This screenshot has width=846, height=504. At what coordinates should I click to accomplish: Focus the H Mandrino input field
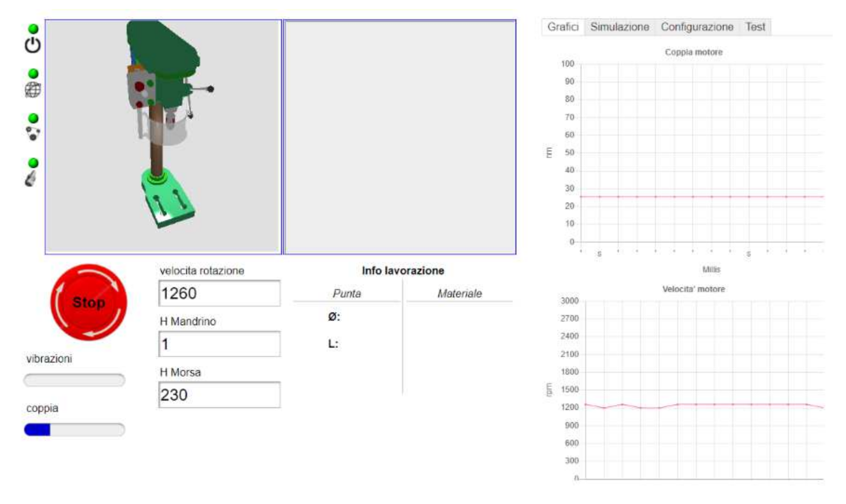tap(219, 344)
